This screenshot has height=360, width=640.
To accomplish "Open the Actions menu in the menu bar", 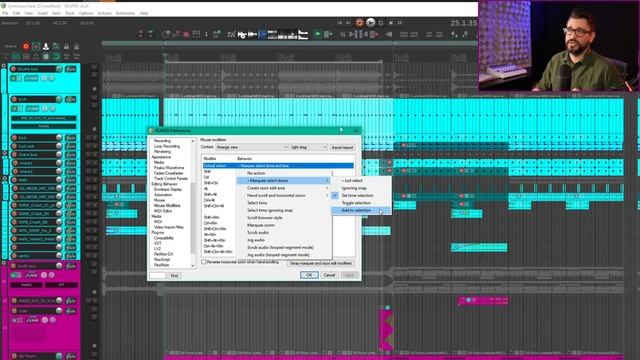I will coord(104,13).
